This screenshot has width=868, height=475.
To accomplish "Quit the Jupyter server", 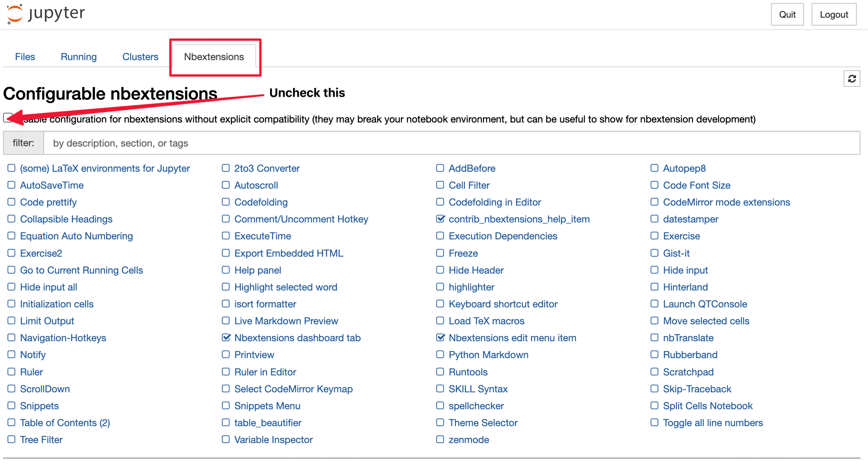I will (x=787, y=14).
